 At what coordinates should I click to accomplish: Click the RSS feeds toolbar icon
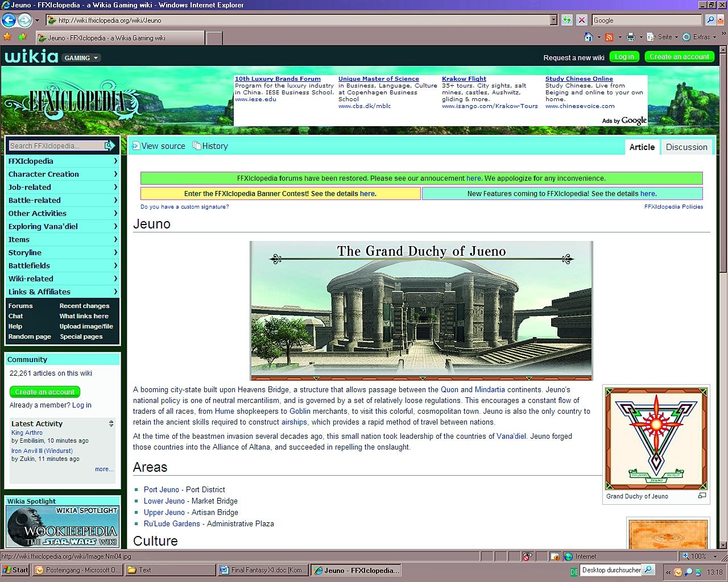[609, 37]
